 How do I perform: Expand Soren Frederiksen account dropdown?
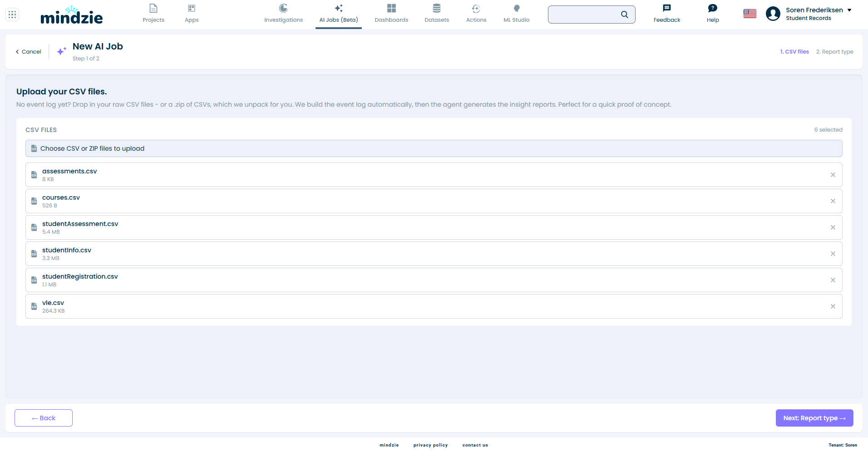point(849,10)
